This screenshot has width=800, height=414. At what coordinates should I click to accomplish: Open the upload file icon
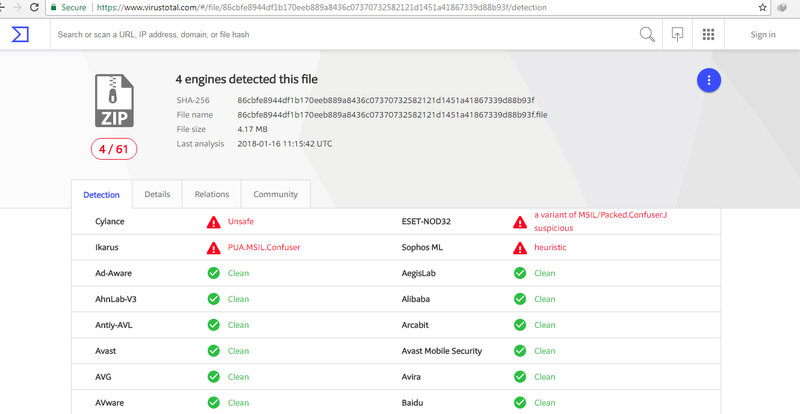[677, 34]
